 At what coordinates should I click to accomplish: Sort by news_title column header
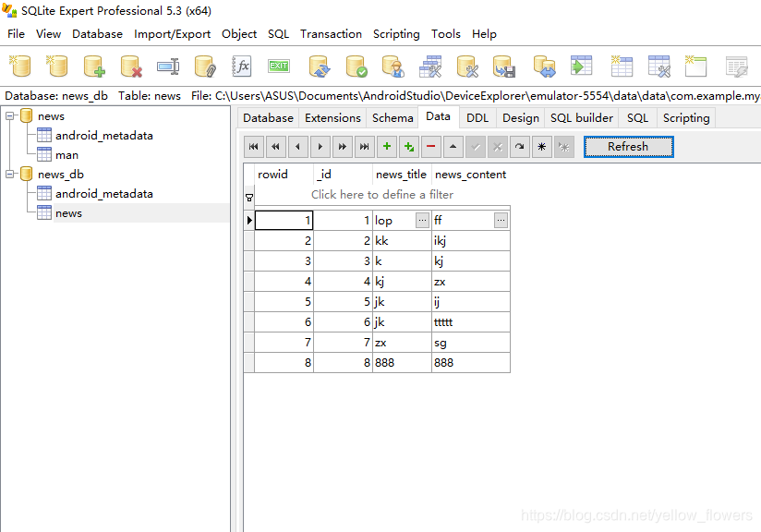(402, 175)
